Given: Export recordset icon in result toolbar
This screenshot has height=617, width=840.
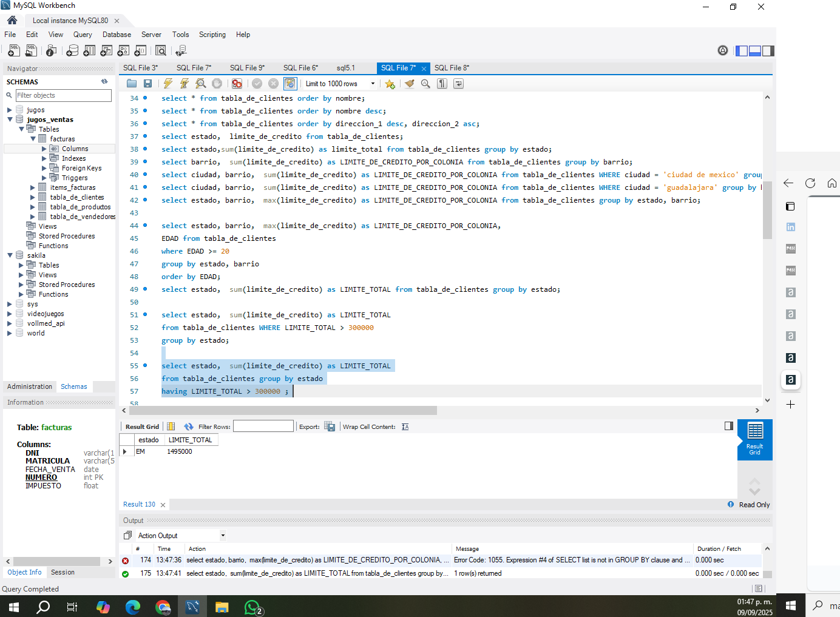Looking at the screenshot, I should pos(330,427).
